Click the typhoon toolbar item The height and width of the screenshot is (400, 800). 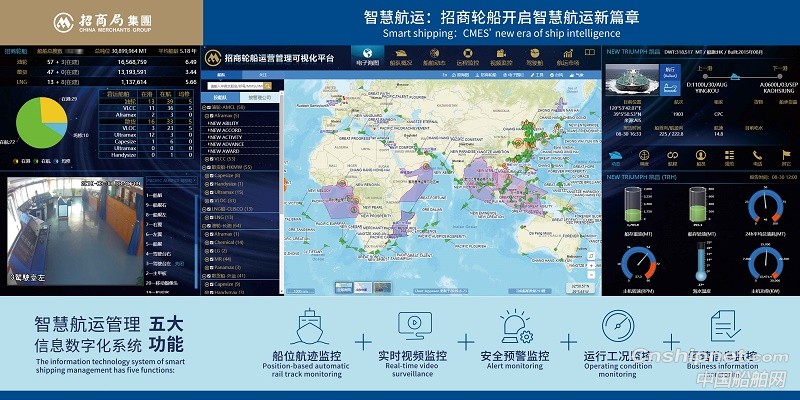556,75
